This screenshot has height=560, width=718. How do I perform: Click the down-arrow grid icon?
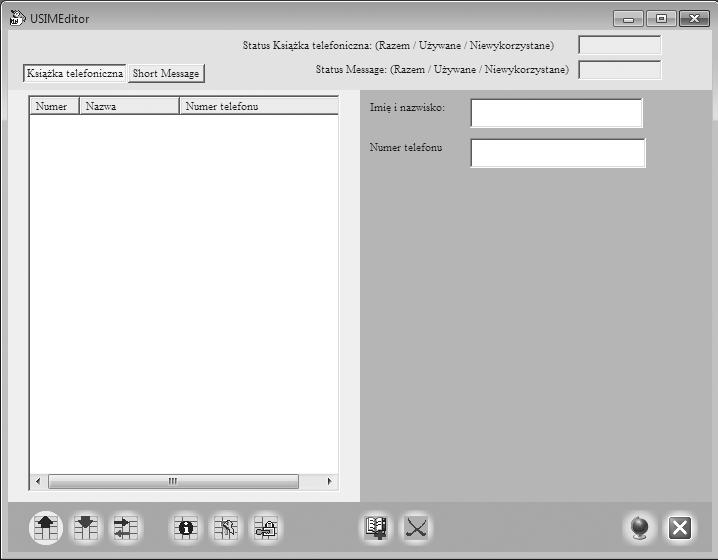86,528
